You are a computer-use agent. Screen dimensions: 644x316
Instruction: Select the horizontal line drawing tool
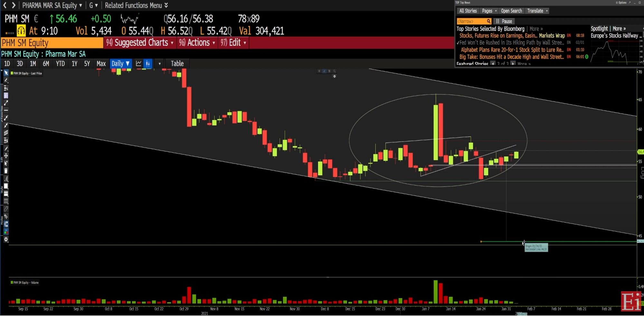click(x=6, y=110)
